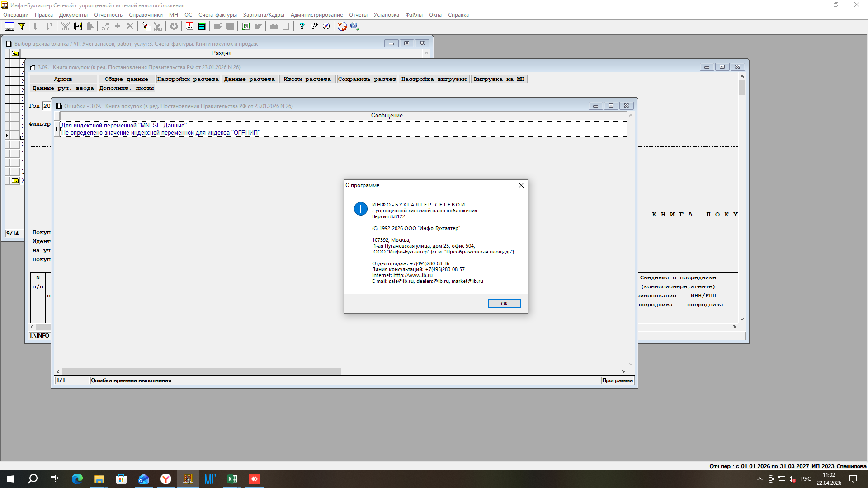
Task: Open help via question mark icon
Action: [x=302, y=26]
